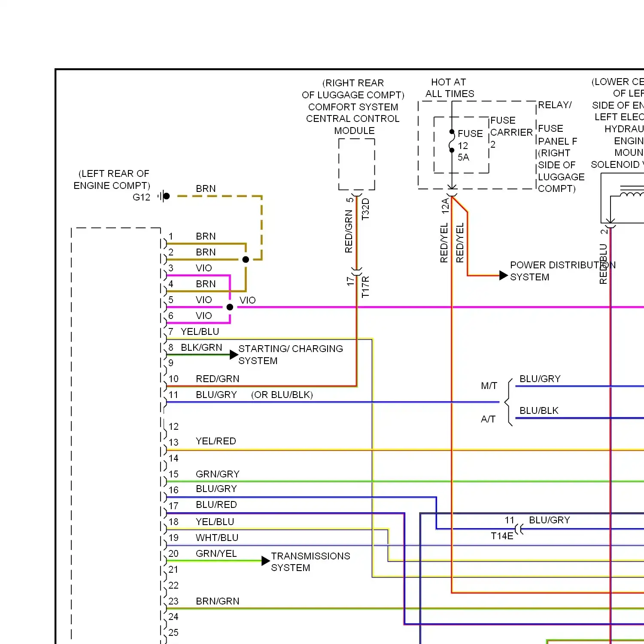644x644 pixels.
Task: Click the brown wire splice dot near pin 2
Action: [x=246, y=259]
